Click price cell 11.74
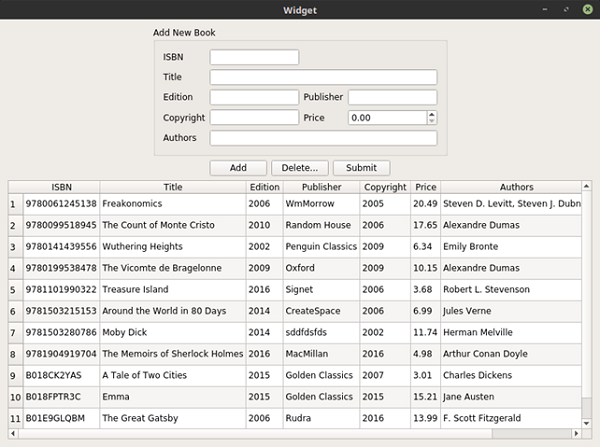 pos(426,333)
